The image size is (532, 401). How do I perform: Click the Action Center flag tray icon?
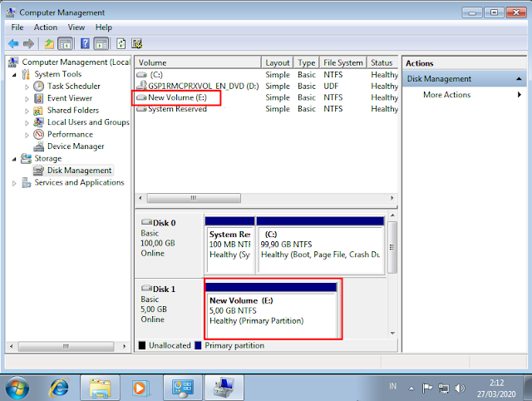click(426, 388)
